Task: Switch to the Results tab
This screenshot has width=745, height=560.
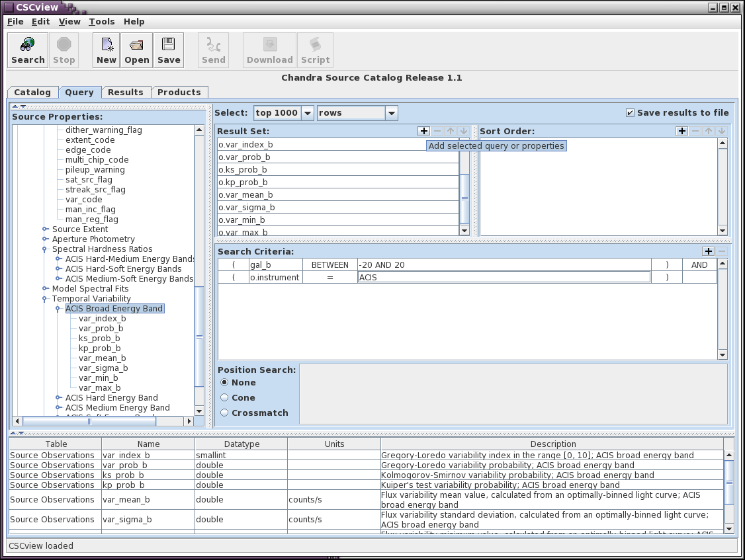Action: click(x=125, y=93)
